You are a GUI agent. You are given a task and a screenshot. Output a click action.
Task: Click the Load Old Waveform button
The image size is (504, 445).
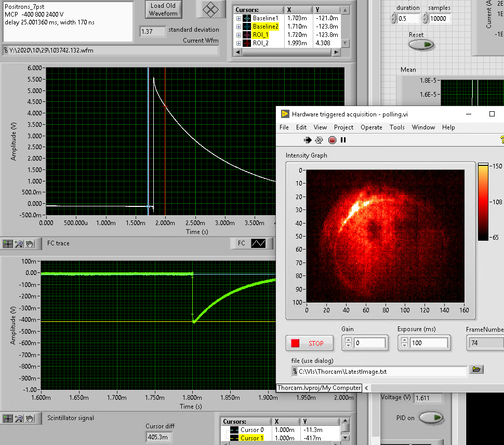pos(164,10)
